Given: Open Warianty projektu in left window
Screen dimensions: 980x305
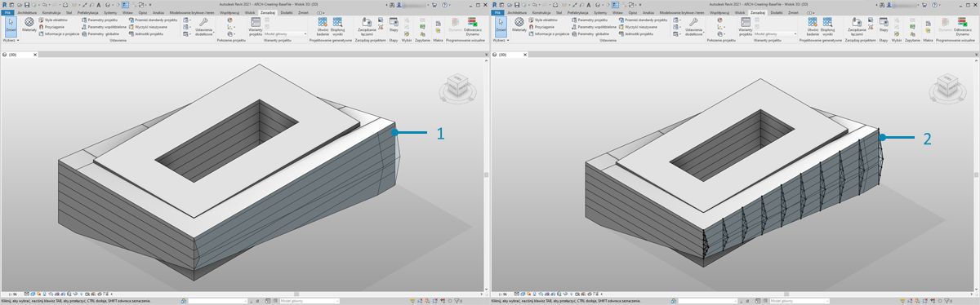Looking at the screenshot, I should 256,27.
